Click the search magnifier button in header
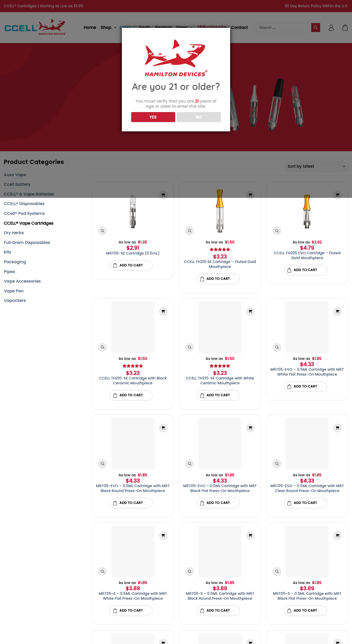This screenshot has width=352, height=644. (x=315, y=28)
